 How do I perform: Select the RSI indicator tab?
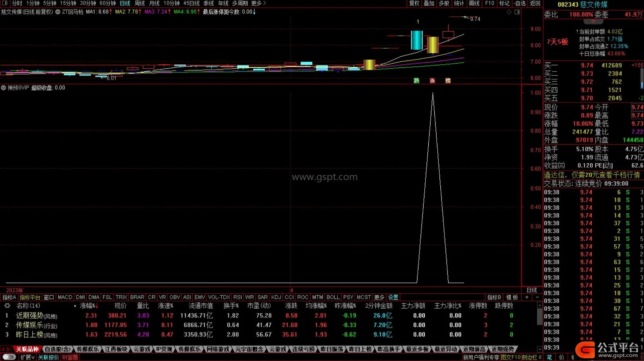[x=237, y=297]
